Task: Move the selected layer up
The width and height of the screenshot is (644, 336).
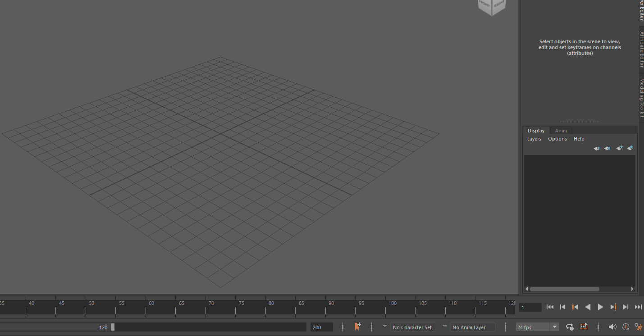Action: tap(597, 148)
